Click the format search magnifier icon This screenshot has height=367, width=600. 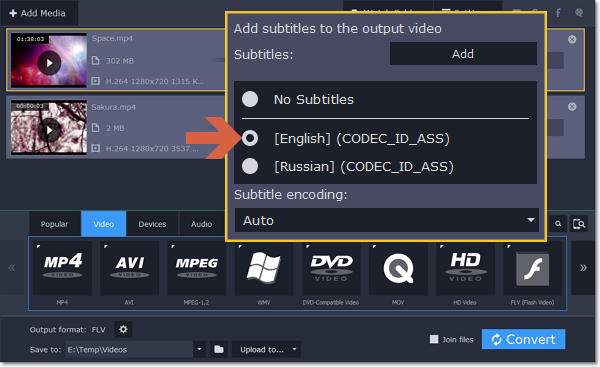[558, 223]
